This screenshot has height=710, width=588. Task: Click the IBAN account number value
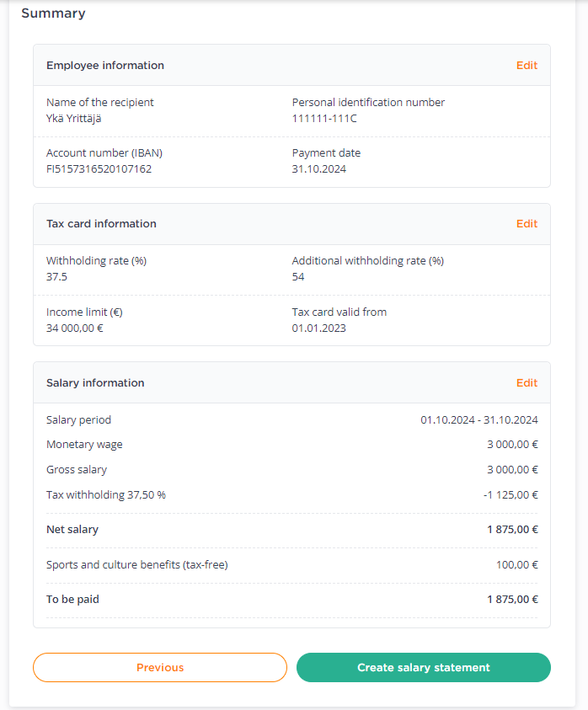pyautogui.click(x=99, y=169)
